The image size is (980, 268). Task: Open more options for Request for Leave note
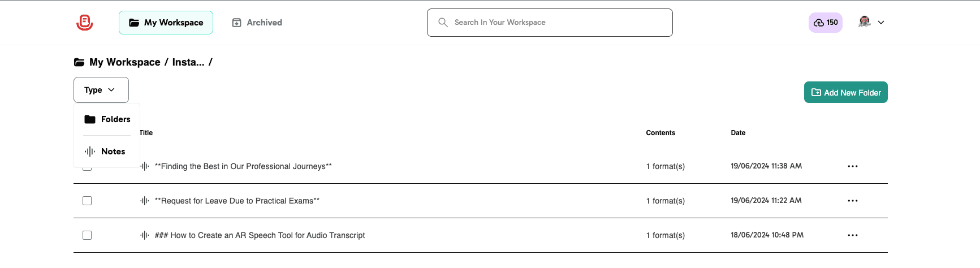point(853,201)
